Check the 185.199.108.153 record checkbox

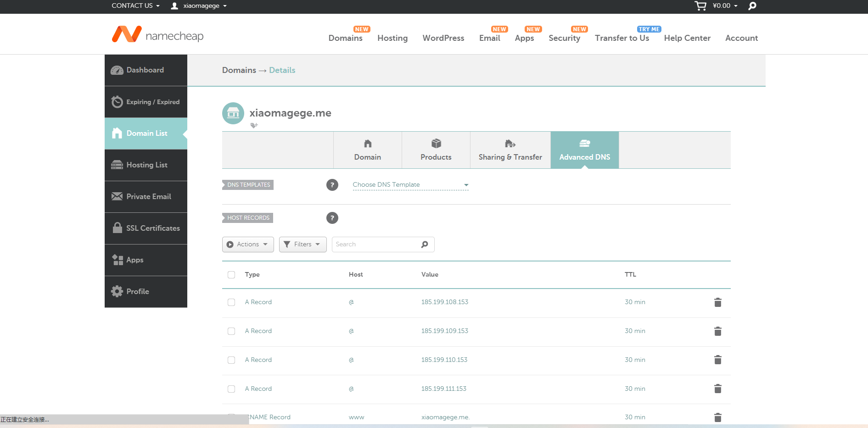tap(231, 302)
